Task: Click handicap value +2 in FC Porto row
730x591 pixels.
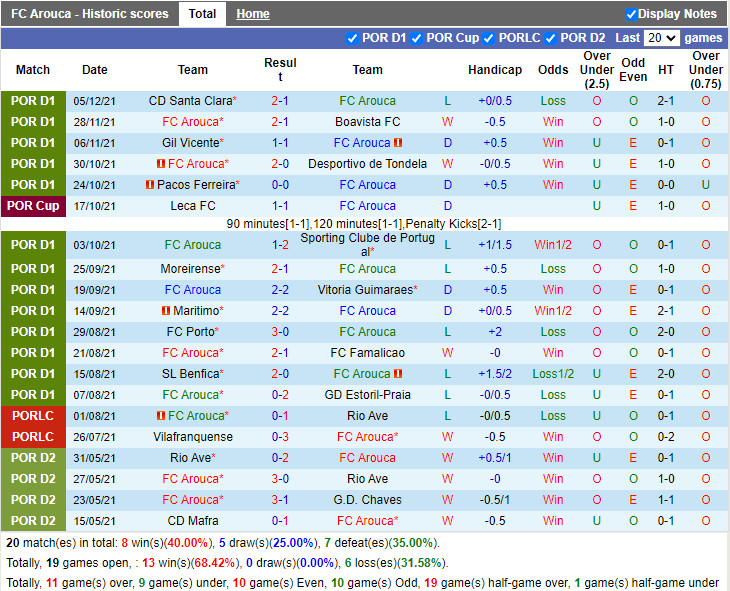Action: [495, 332]
